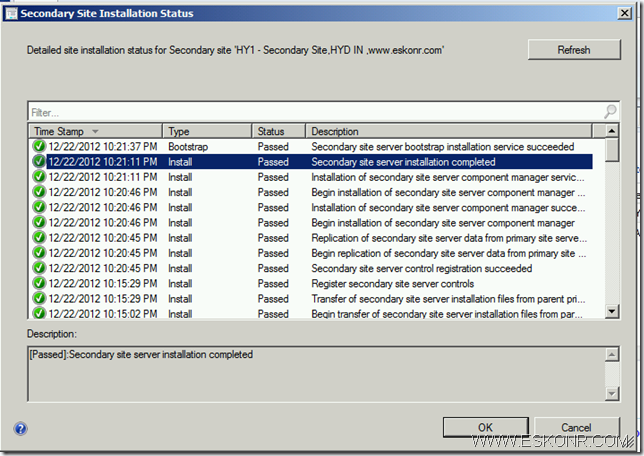
Task: Click the Description box's scroll up arrow
Action: tap(612, 355)
